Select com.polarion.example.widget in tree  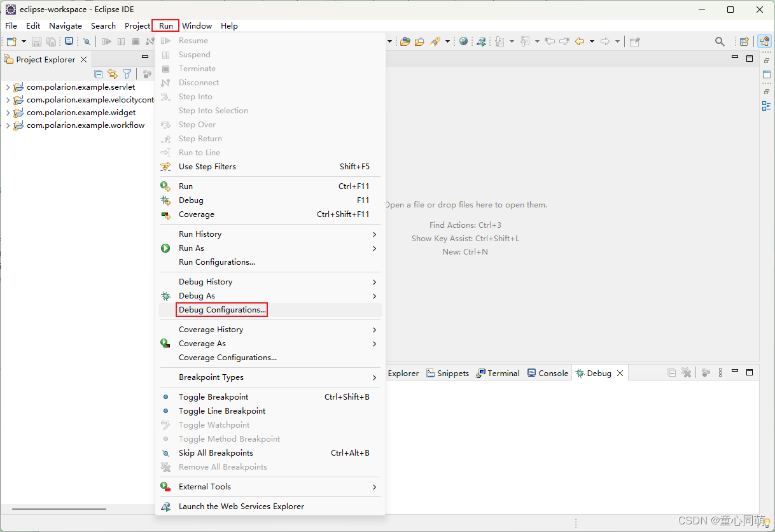click(81, 113)
